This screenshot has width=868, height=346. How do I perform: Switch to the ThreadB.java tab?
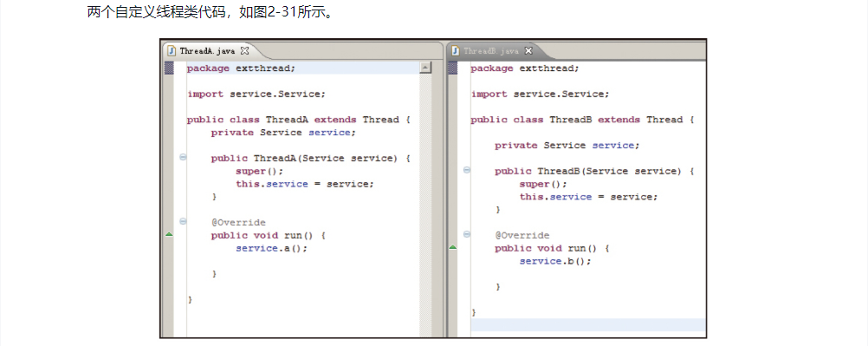491,51
